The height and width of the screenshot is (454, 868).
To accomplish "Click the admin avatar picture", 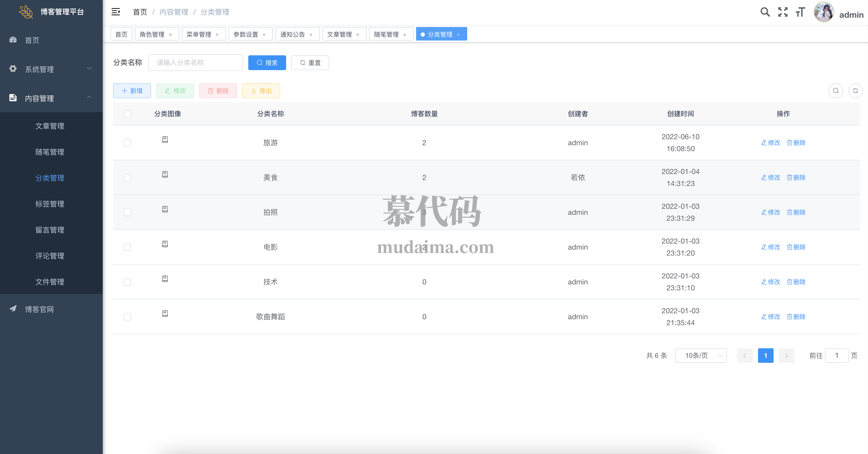I will coord(824,12).
